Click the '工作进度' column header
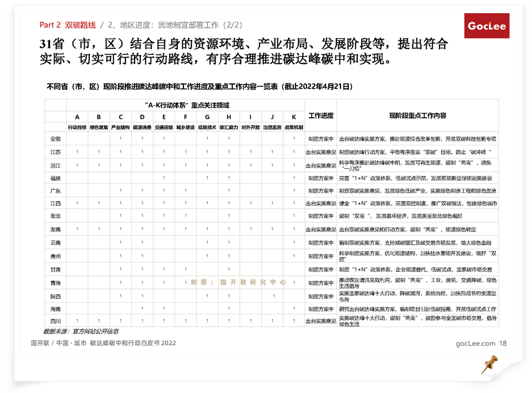 [320, 115]
